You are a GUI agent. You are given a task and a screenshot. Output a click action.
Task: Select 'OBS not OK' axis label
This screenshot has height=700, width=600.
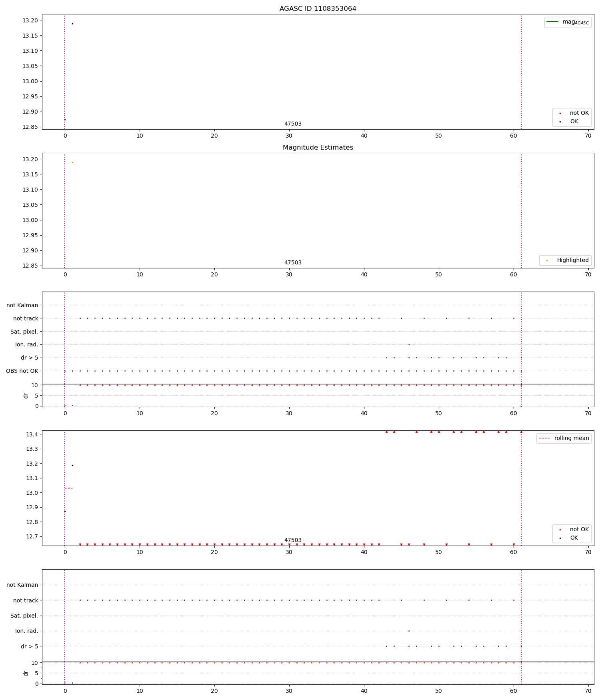click(22, 371)
